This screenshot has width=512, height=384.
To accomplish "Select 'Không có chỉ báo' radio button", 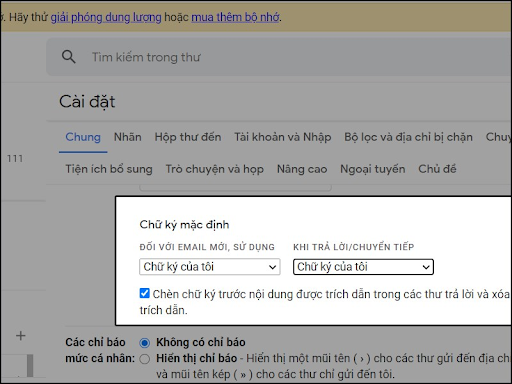I will 145,343.
